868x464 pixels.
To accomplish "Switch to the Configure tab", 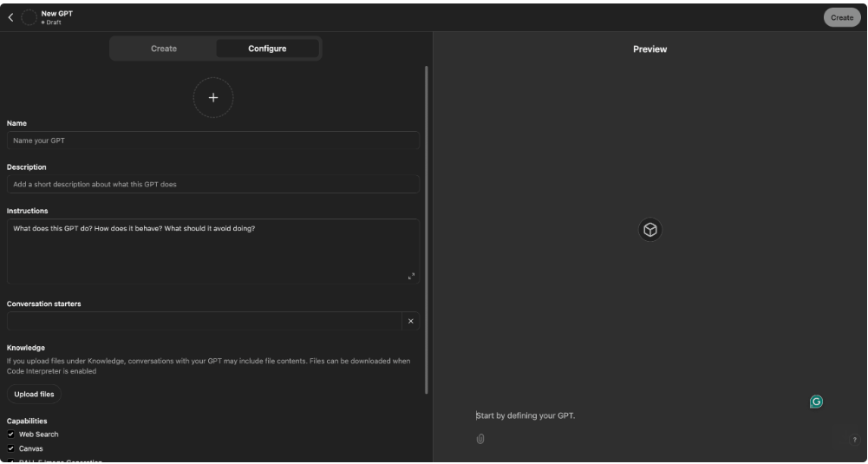I will [x=267, y=49].
